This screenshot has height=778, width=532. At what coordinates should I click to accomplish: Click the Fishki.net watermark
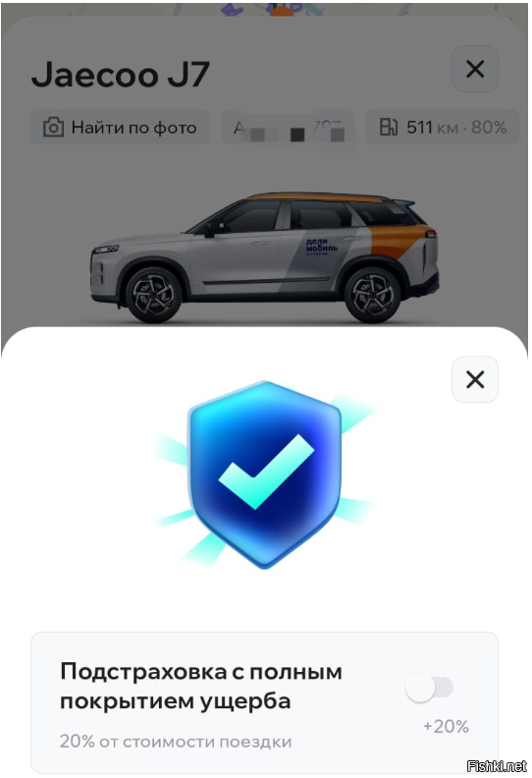[497, 766]
